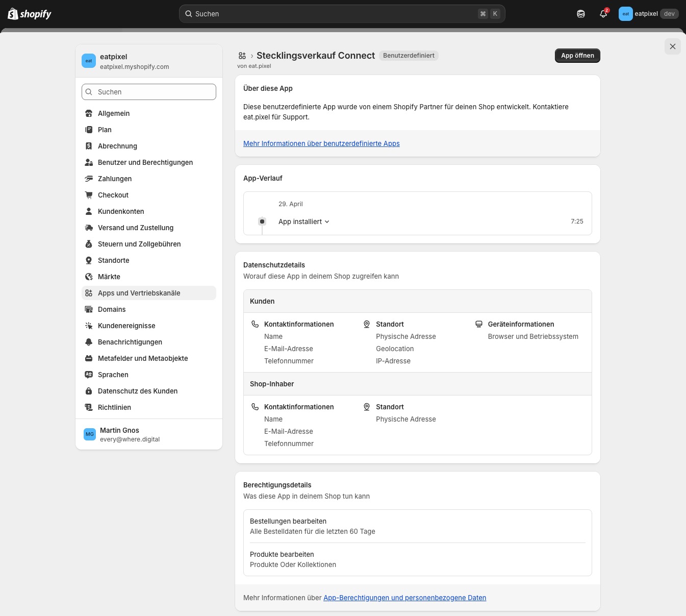Open the eatpixel account menu
This screenshot has height=616, width=686.
648,14
